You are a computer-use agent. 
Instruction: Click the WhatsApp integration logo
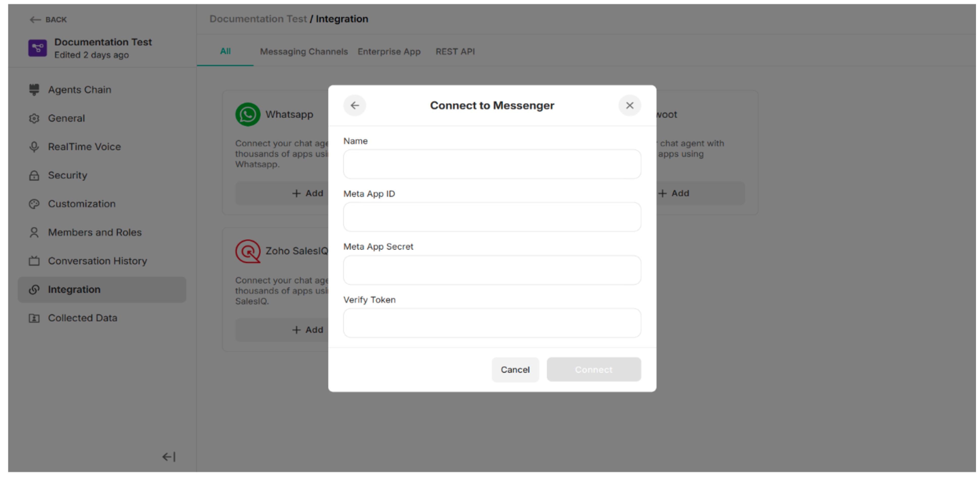[248, 114]
